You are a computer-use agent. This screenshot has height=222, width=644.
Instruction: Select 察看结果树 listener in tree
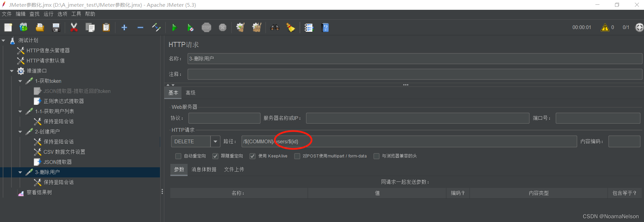click(x=39, y=193)
